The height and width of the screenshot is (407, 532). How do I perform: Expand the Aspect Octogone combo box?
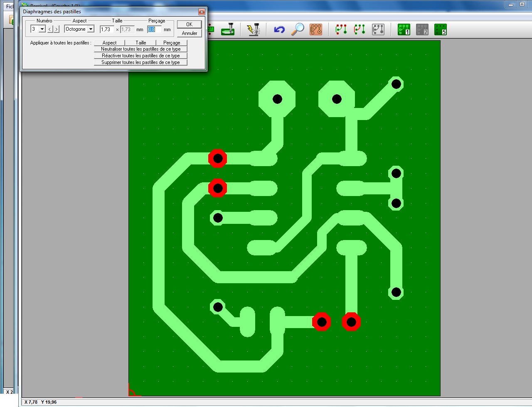91,29
